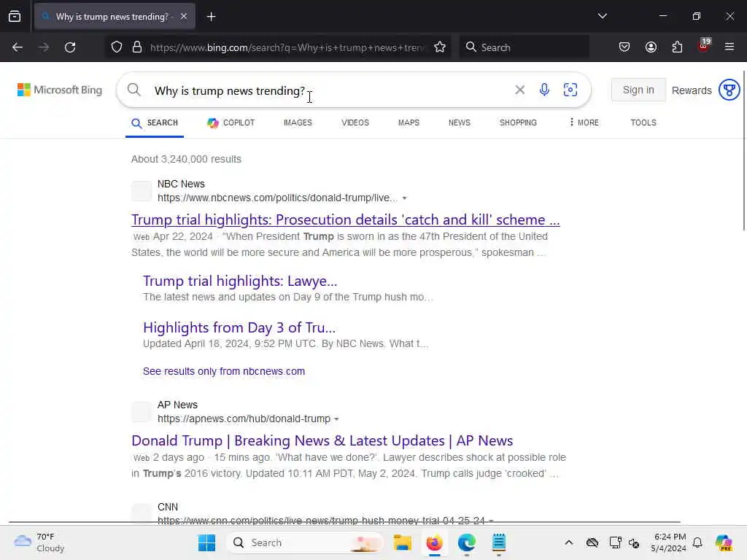Open the Firefox account icon
Image resolution: width=747 pixels, height=560 pixels.
pos(651,47)
